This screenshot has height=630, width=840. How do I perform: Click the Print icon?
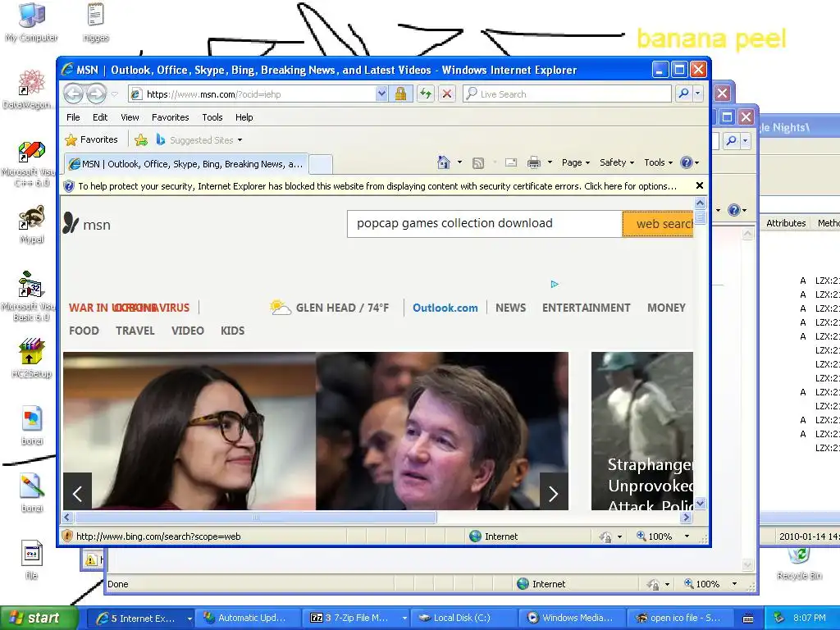pos(534,162)
